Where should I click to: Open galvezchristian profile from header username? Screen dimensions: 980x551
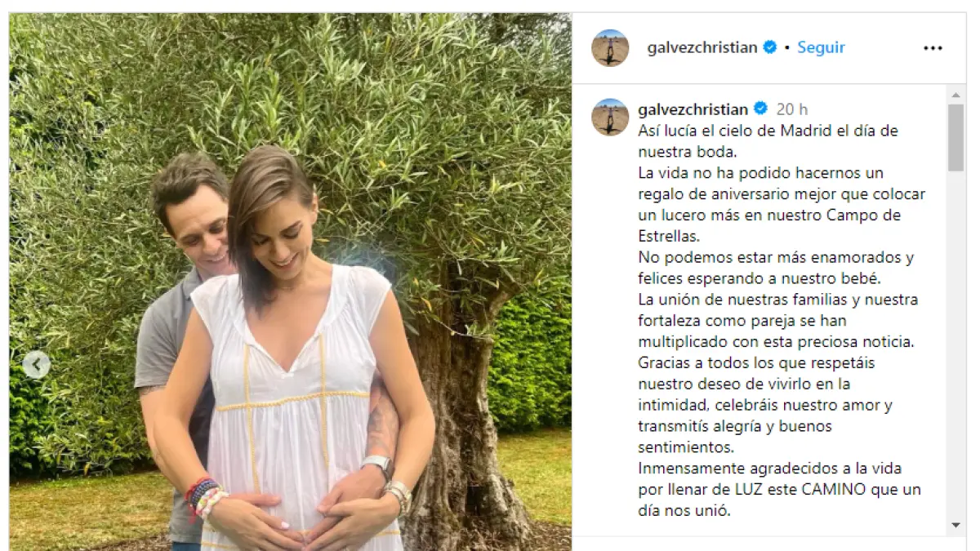click(702, 47)
